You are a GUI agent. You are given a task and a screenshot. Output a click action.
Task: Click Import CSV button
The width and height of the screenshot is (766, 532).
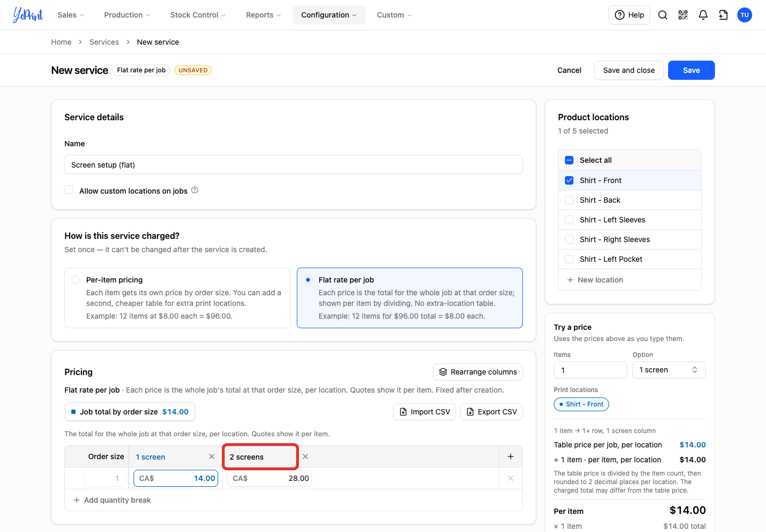pyautogui.click(x=424, y=412)
